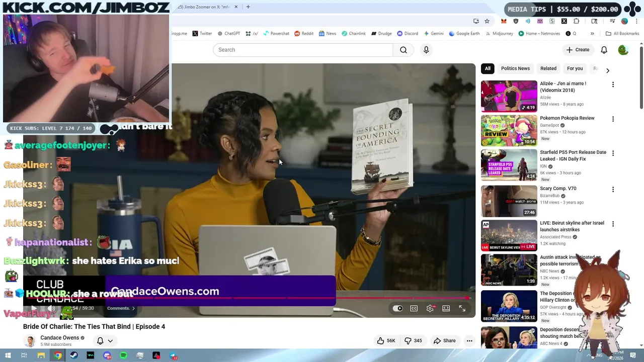Viewport: 644px width, 362px height.
Task: Open video settings gear
Action: click(430, 308)
